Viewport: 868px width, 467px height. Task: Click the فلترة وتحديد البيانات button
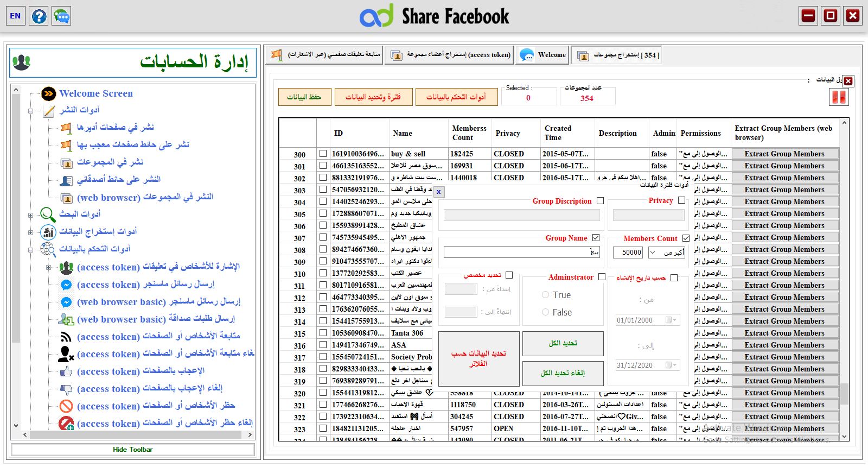[x=373, y=97]
